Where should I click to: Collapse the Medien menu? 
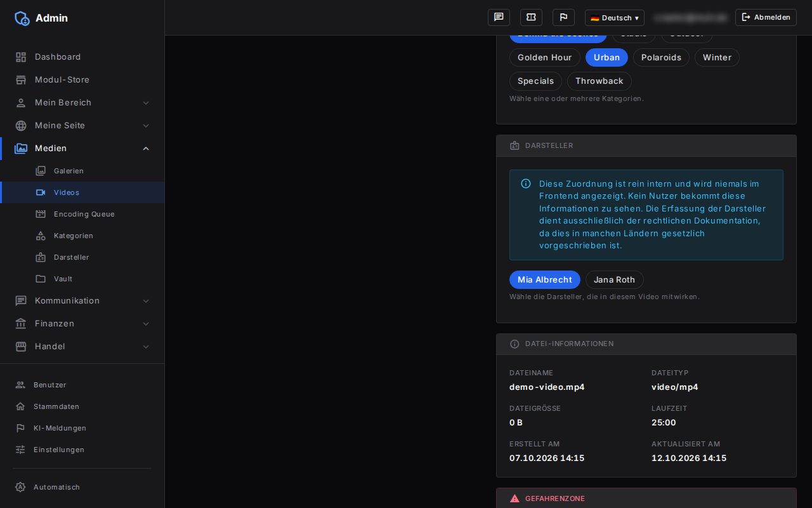click(82, 149)
